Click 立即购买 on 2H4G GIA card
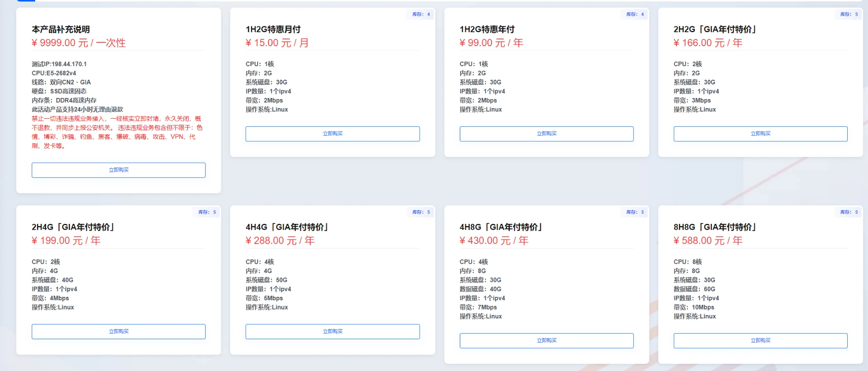868x371 pixels. coord(118,332)
